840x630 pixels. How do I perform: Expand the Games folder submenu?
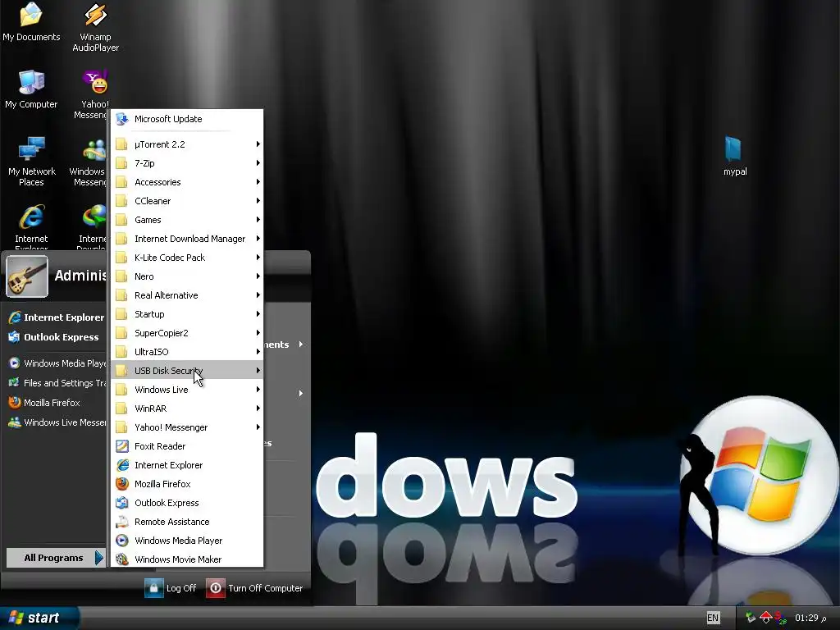coord(187,220)
